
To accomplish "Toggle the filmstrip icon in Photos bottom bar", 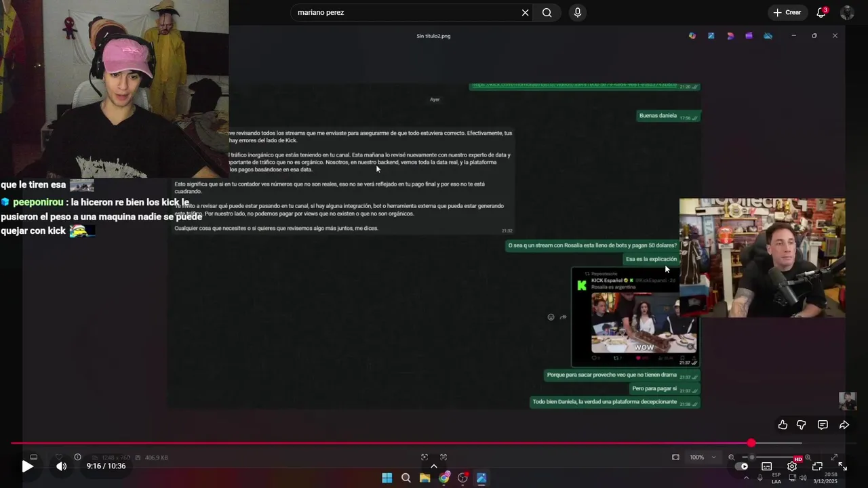I will pos(34,457).
